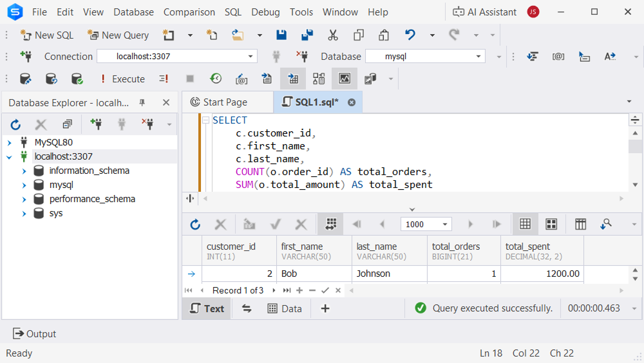Toggle the paginal mode button in results toolbar
This screenshot has height=363, width=644.
[x=331, y=224]
